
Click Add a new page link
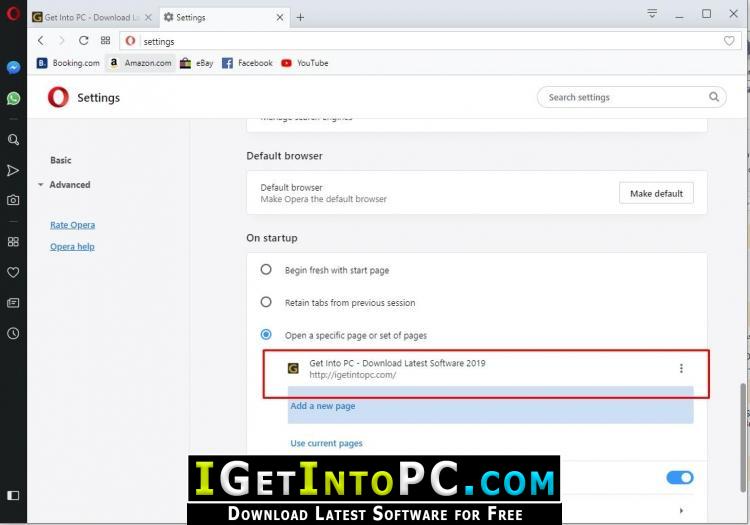click(x=323, y=406)
